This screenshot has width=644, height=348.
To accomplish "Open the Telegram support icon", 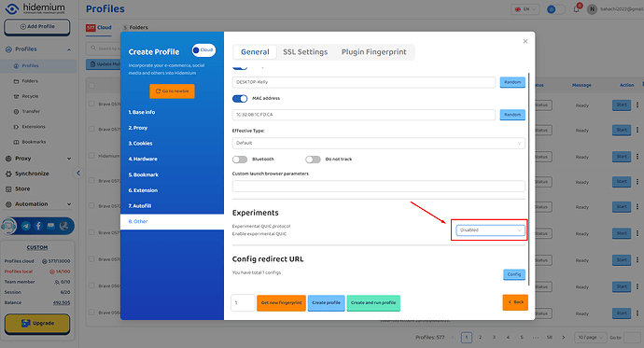I will coord(26,226).
